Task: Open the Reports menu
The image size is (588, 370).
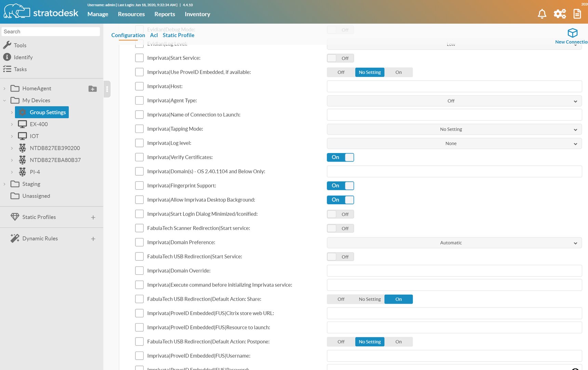Action: pos(165,14)
